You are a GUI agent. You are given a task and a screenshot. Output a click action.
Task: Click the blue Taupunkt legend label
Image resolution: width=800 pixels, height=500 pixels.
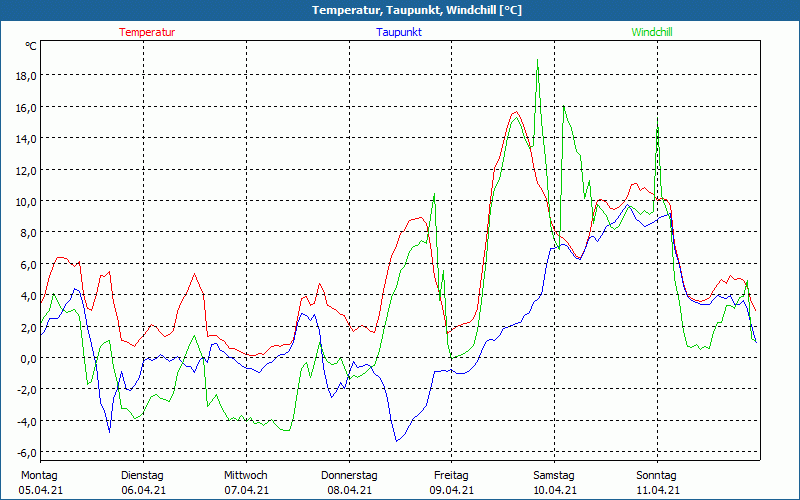pos(399,32)
